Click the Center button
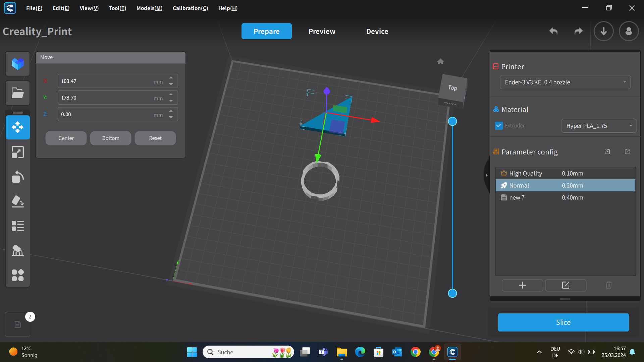Viewport: 644px width, 362px height. (x=66, y=138)
